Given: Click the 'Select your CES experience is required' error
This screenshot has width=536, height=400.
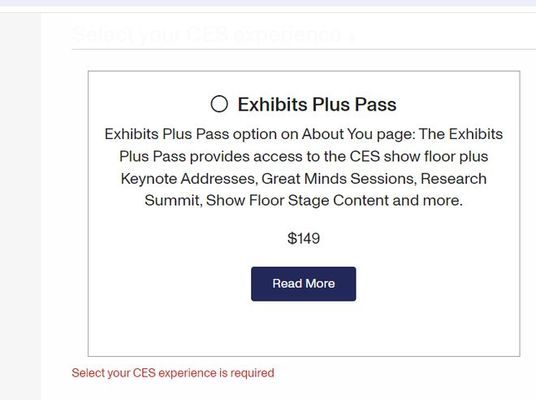Looking at the screenshot, I should point(173,373).
